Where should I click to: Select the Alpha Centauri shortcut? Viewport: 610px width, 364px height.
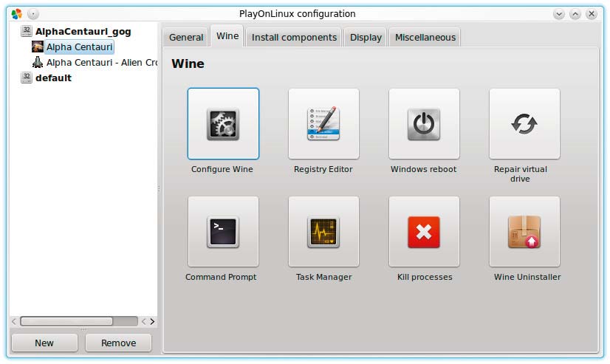tap(79, 47)
